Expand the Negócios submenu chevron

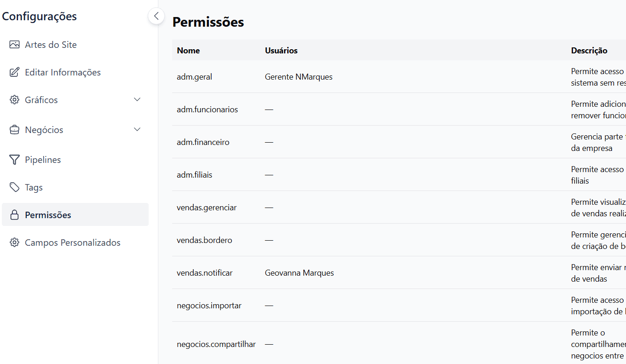(137, 129)
